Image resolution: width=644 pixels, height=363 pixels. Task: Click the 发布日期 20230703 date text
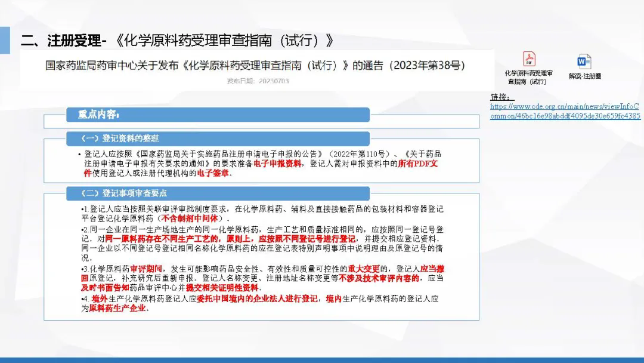click(x=258, y=81)
